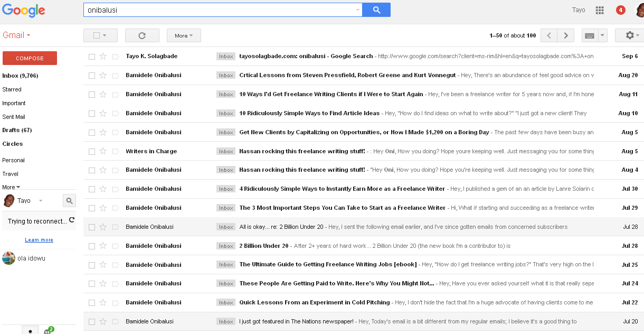
Task: Tick checkbox for the Jul 29 email
Action: (92, 208)
